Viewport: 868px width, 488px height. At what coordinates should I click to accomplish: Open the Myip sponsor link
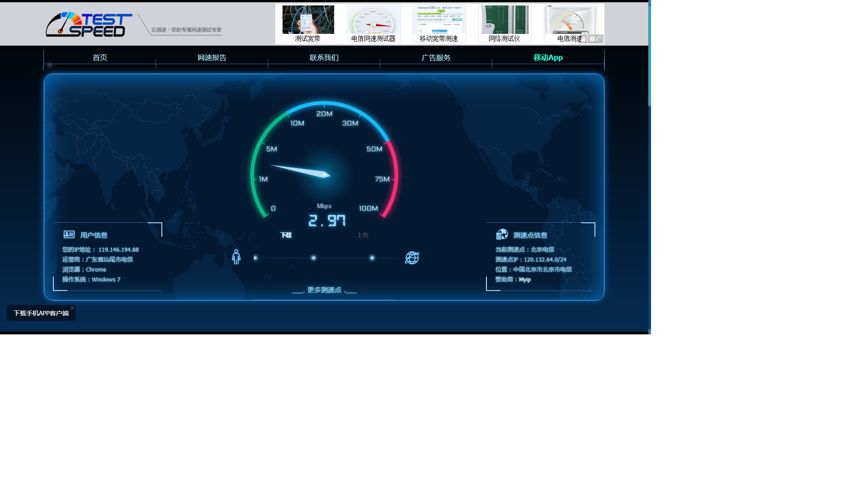click(525, 280)
